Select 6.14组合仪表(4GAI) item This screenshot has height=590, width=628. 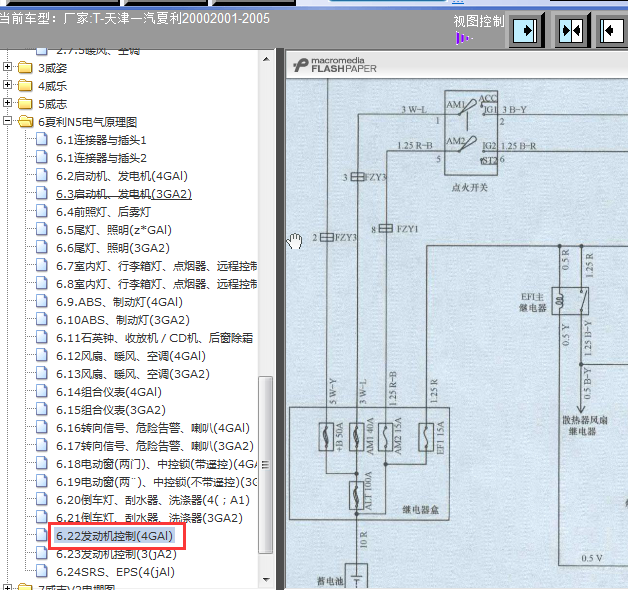(109, 392)
